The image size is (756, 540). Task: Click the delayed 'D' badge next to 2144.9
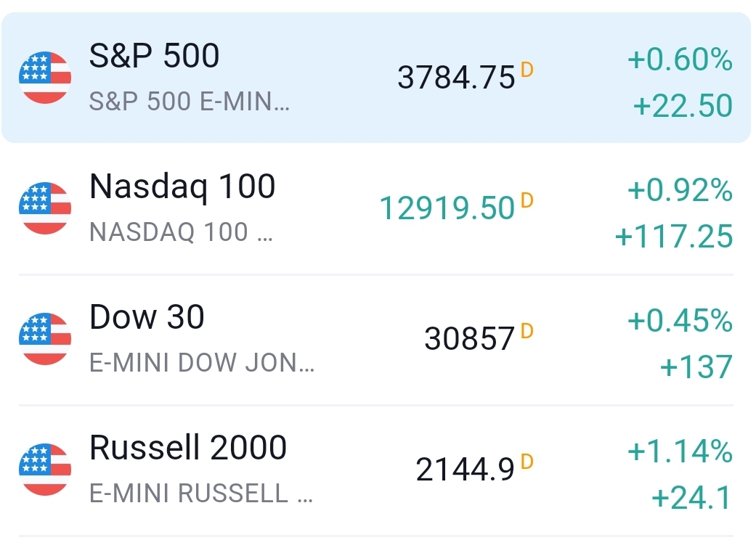point(527,462)
